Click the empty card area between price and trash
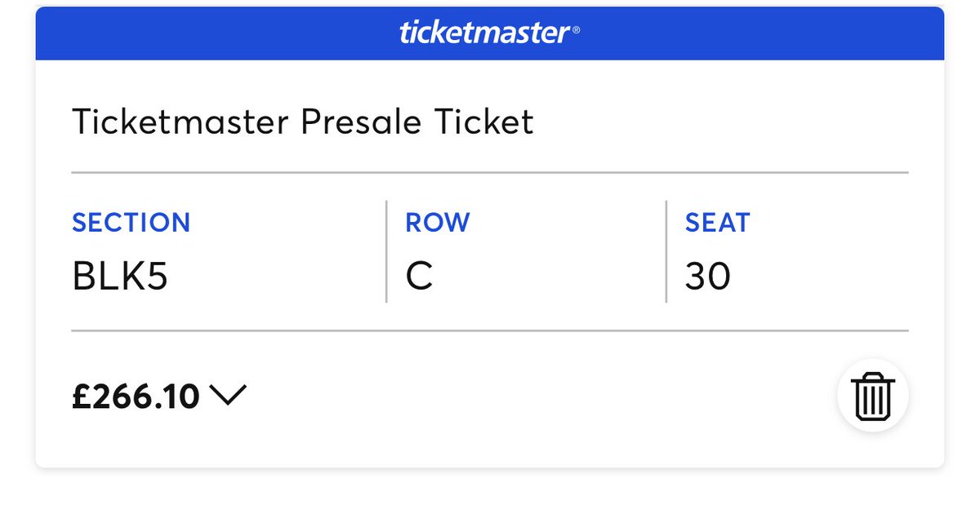 click(531, 397)
